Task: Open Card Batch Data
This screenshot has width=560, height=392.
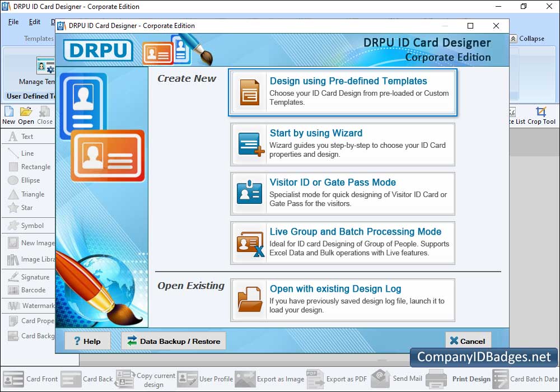Action: tap(525, 379)
